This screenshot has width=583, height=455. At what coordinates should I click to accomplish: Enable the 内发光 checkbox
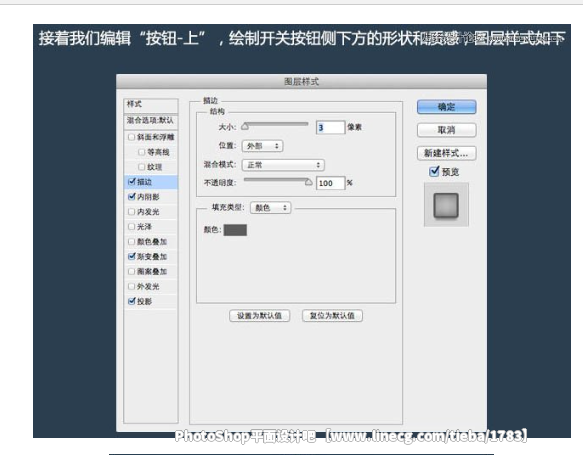click(x=131, y=212)
